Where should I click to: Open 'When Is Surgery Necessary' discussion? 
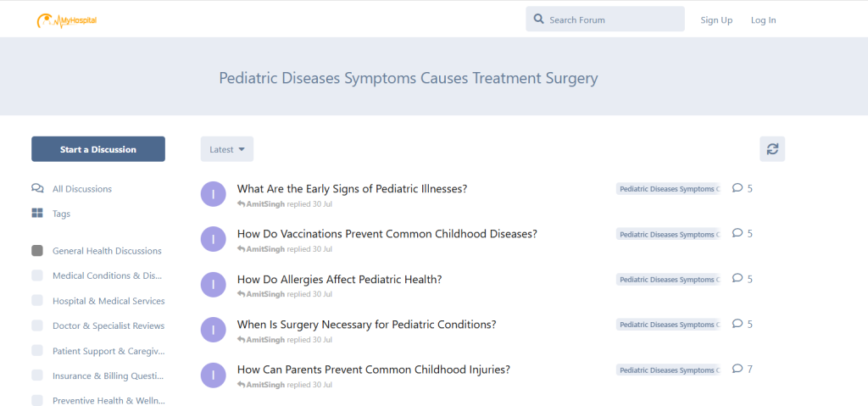coord(366,325)
